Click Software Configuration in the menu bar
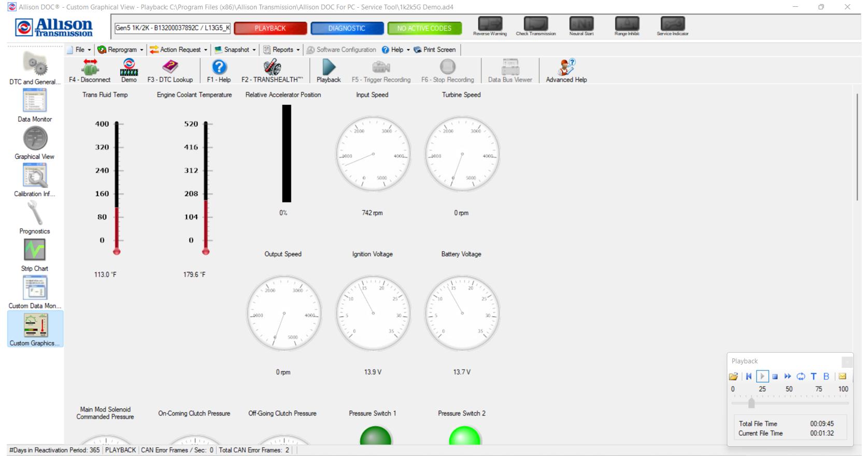Viewport: 868px width, 456px height. tap(341, 50)
